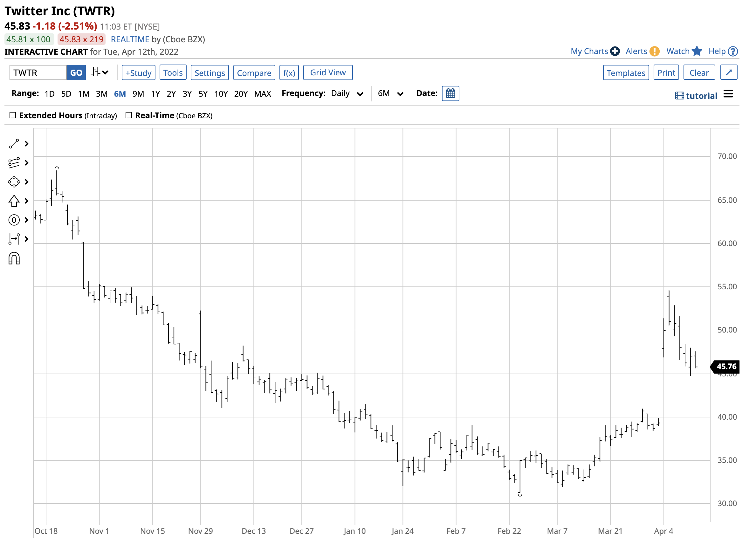Viewport: 756px width, 543px height.
Task: Open the Tools button
Action: (x=173, y=73)
